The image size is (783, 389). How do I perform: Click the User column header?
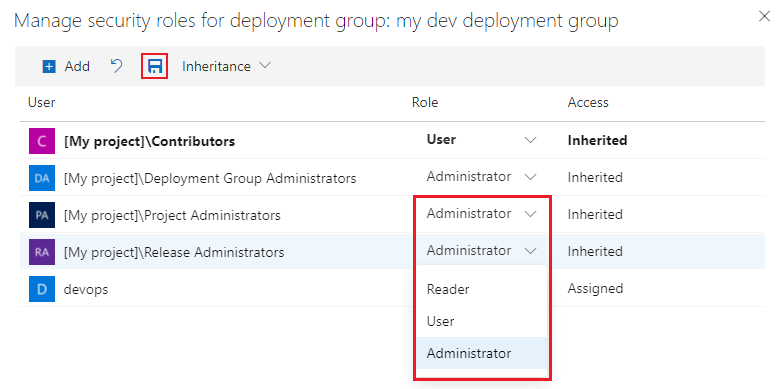pos(41,102)
